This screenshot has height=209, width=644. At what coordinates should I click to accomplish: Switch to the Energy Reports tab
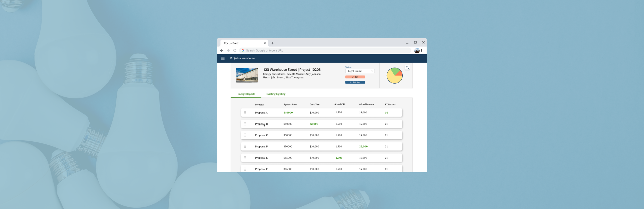pyautogui.click(x=246, y=94)
